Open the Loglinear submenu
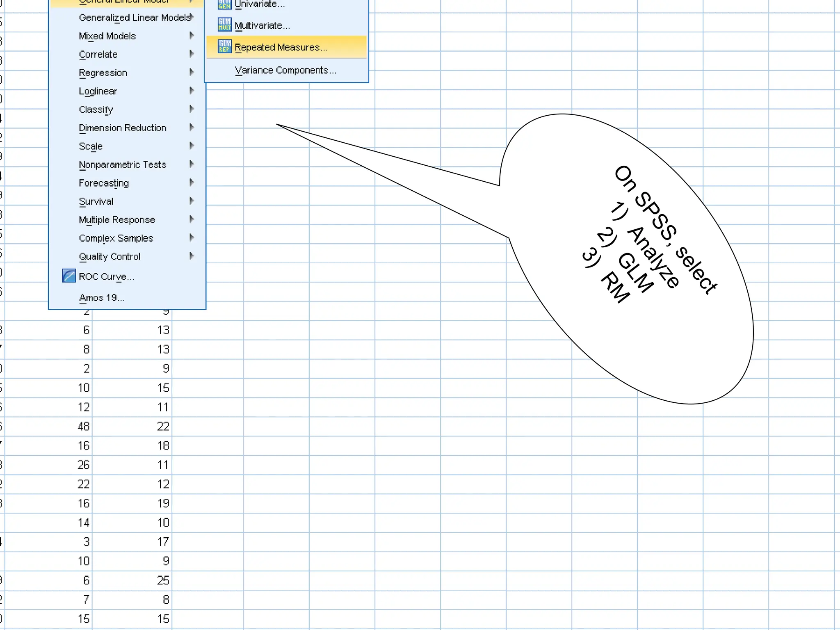 (x=98, y=91)
